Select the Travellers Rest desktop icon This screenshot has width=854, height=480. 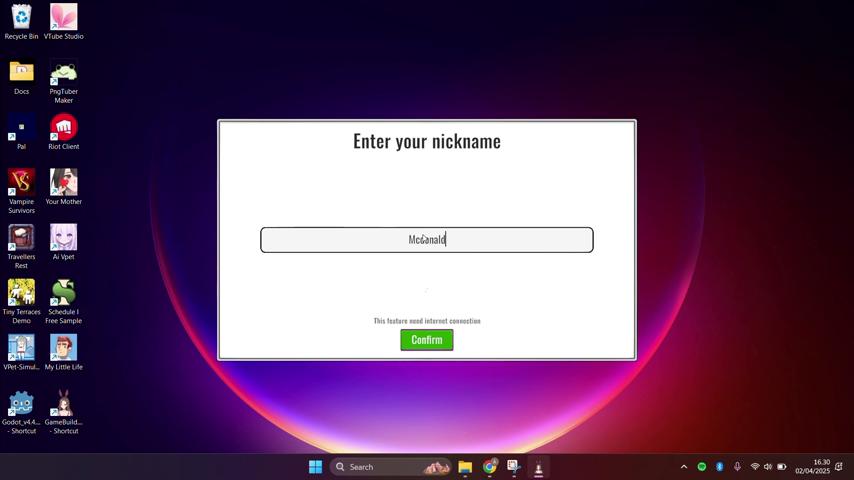(21, 238)
